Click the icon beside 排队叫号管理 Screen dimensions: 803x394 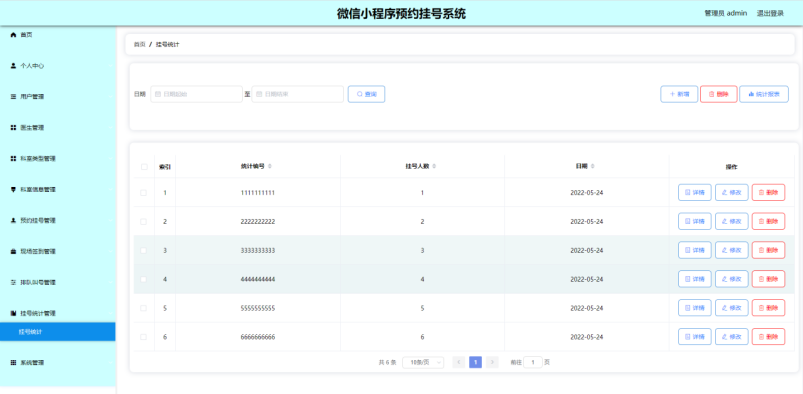pyautogui.click(x=14, y=282)
